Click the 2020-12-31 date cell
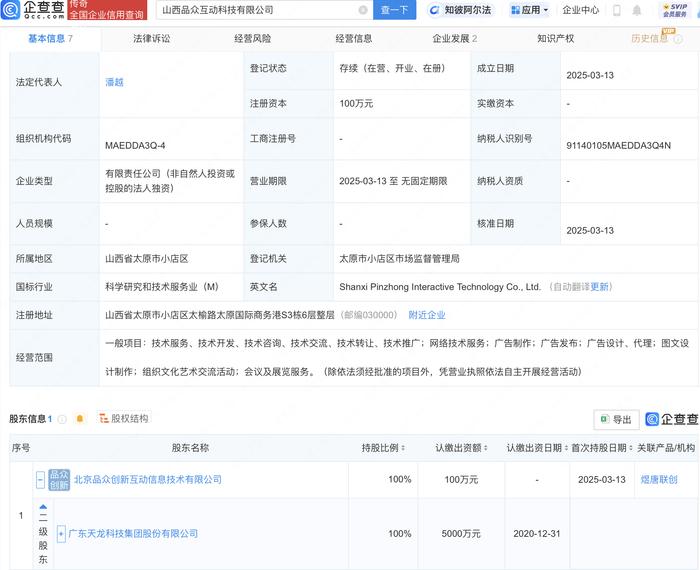Image resolution: width=700 pixels, height=570 pixels. (x=537, y=533)
